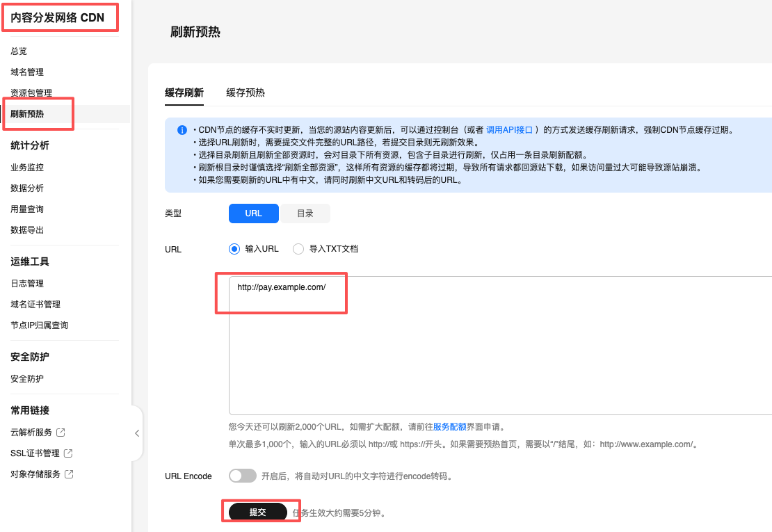Open 域名管理 in the sidebar
The width and height of the screenshot is (772, 532).
click(x=27, y=72)
